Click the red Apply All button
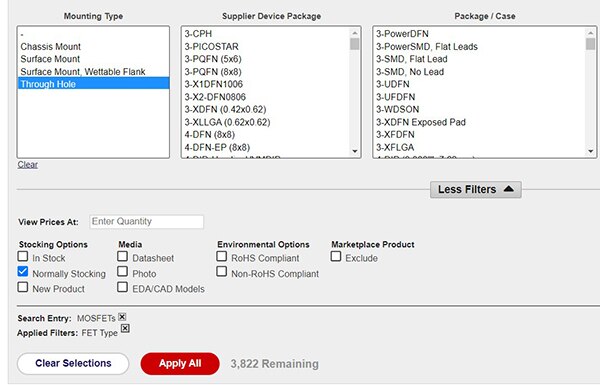Viewport: 600px width, 389px height. point(180,363)
